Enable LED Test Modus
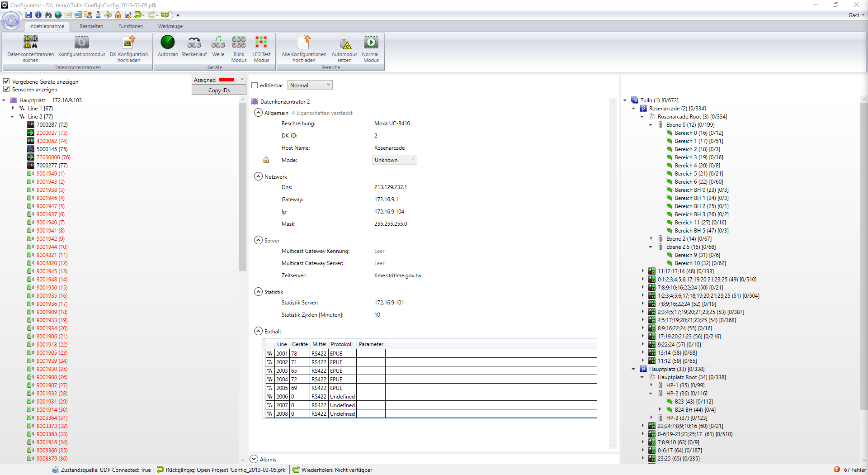868x475 pixels. [261, 49]
